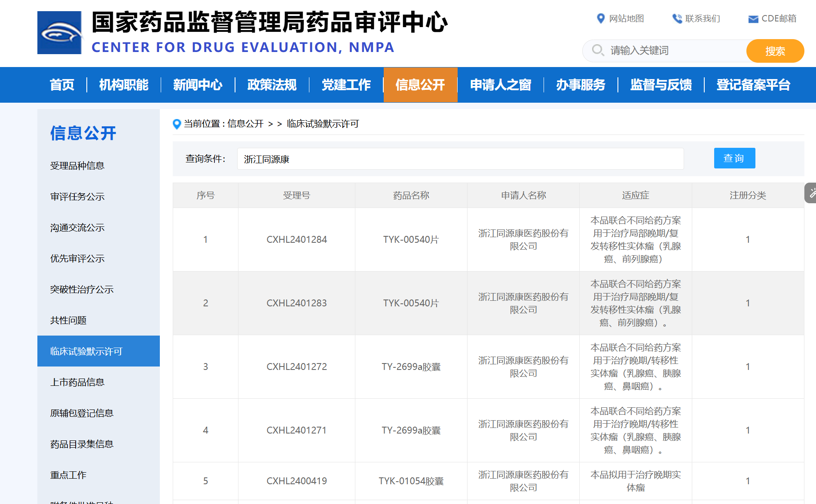
Task: Go to 首页 in the navigation bar
Action: [62, 85]
